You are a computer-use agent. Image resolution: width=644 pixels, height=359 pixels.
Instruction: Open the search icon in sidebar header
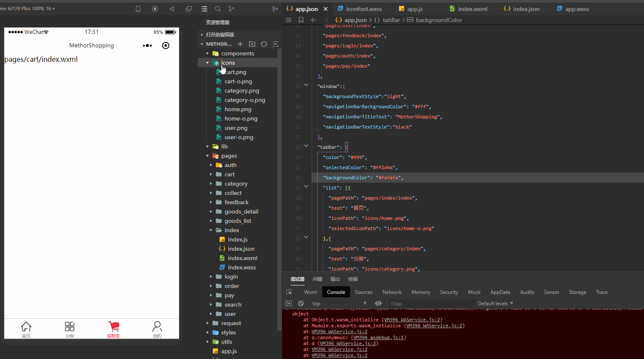coord(217,8)
